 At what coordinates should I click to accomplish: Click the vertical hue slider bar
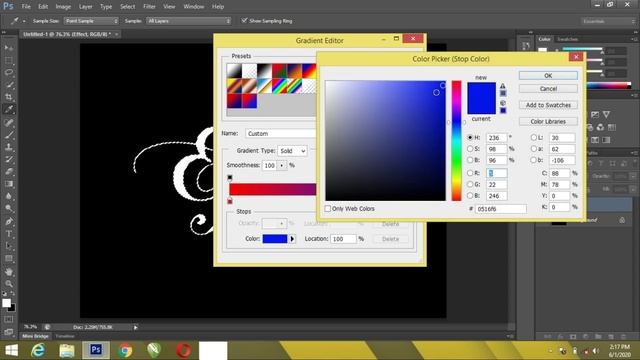coord(456,141)
